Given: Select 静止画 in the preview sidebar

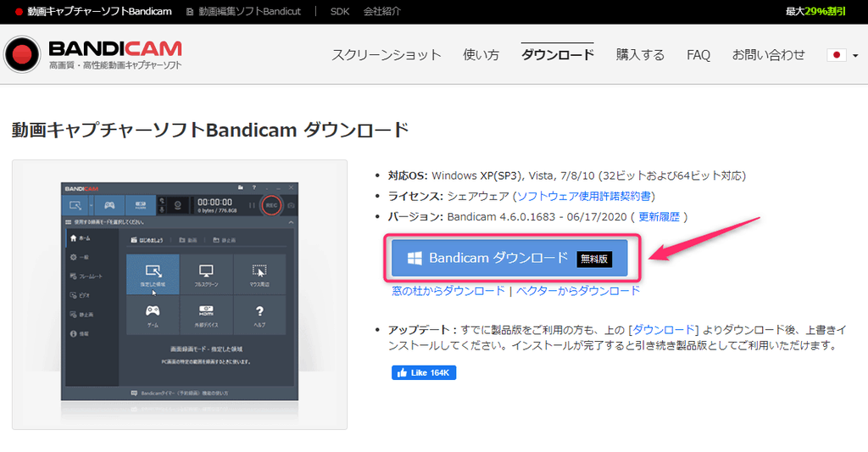Looking at the screenshot, I should (x=82, y=315).
